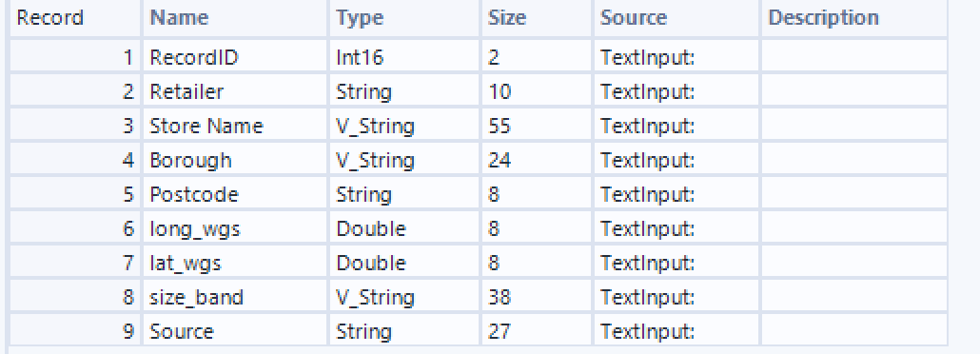Click the Description cell for RecordID
The width and height of the screenshot is (980, 354).
pyautogui.click(x=853, y=57)
